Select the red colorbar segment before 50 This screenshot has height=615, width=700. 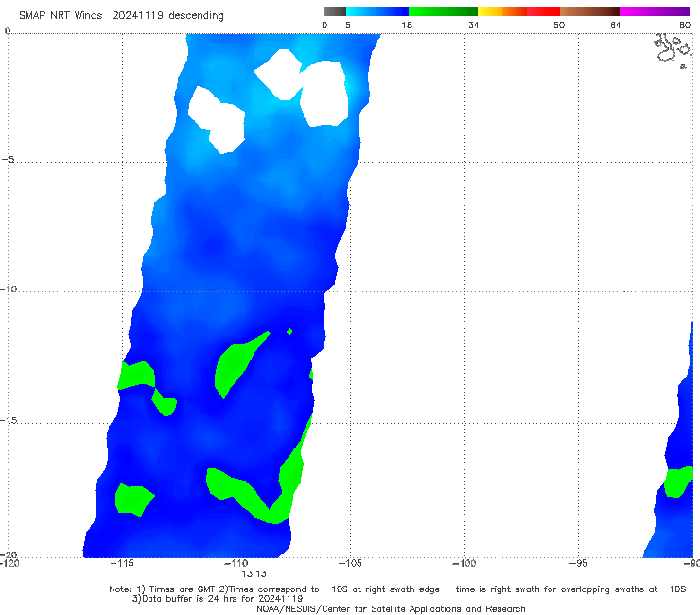(x=543, y=11)
